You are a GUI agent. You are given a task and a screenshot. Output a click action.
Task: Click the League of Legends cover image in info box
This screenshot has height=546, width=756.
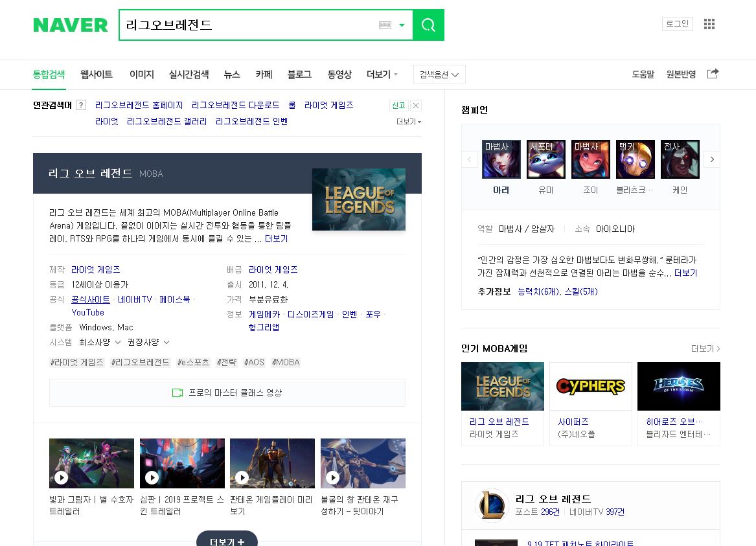pyautogui.click(x=359, y=199)
